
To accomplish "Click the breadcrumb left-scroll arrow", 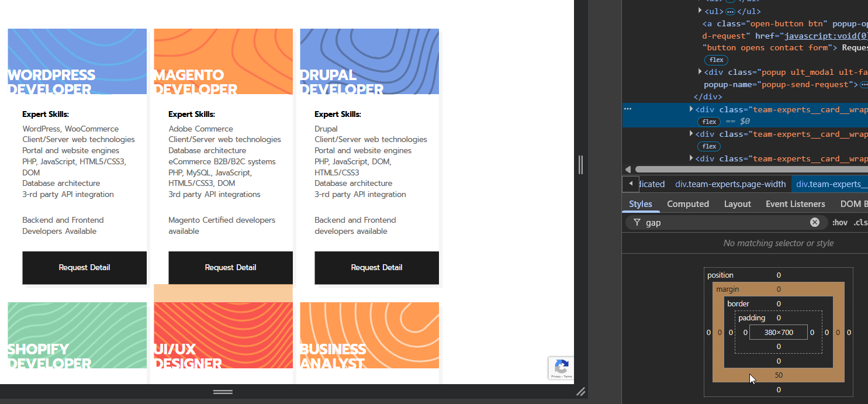I will pos(630,184).
